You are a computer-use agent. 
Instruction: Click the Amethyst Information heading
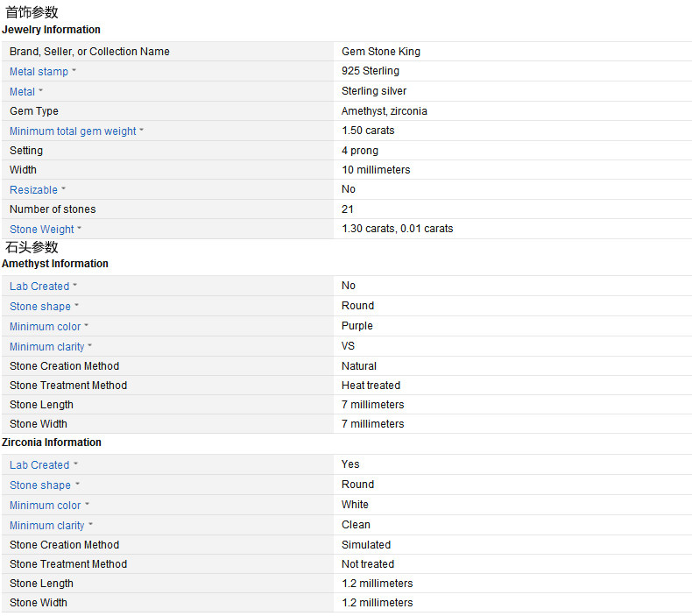click(55, 264)
